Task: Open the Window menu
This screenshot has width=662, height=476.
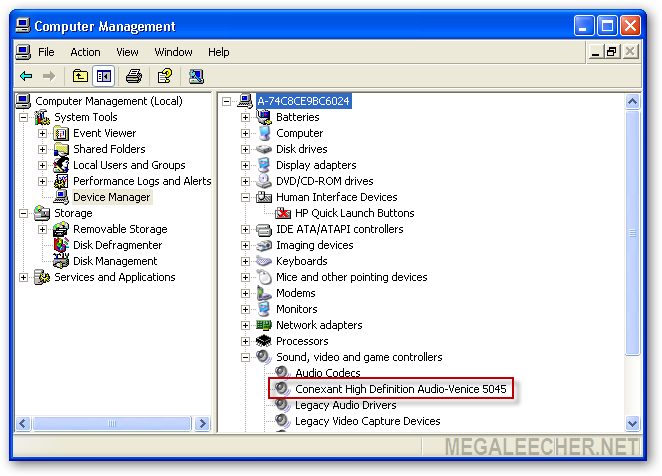Action: 173,52
